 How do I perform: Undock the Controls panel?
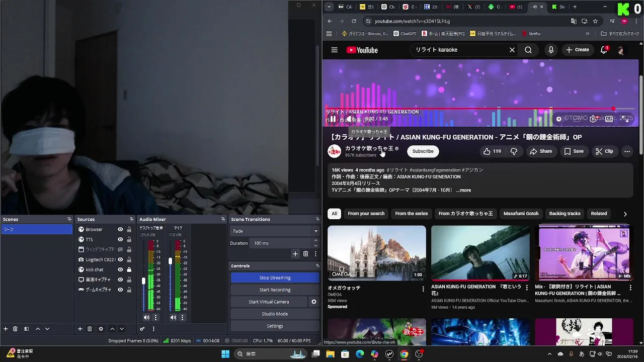coord(317,265)
